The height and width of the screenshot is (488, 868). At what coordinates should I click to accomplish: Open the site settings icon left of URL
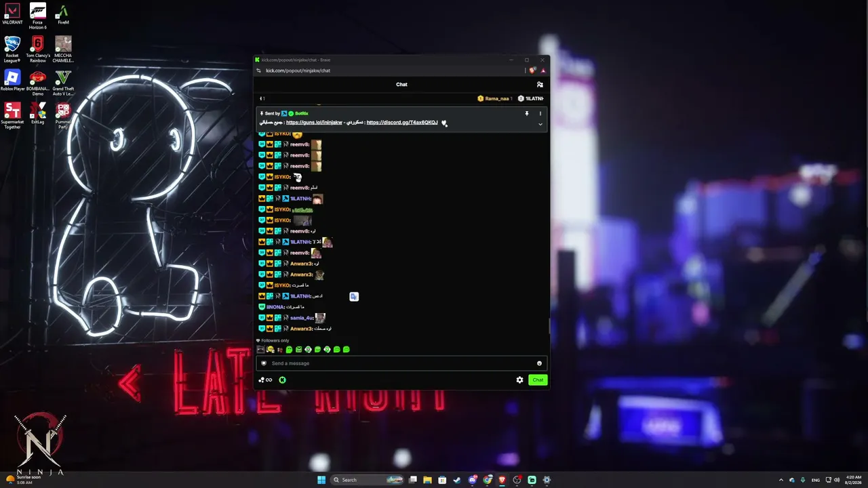258,70
